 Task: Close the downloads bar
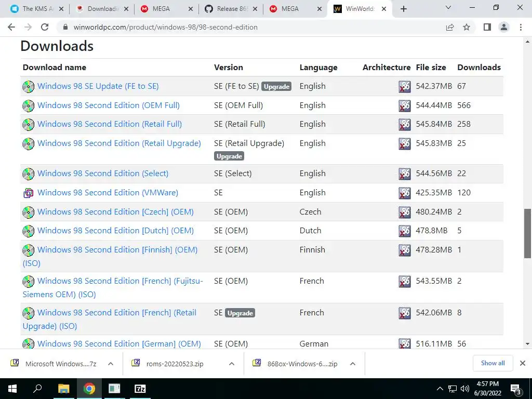(x=523, y=363)
